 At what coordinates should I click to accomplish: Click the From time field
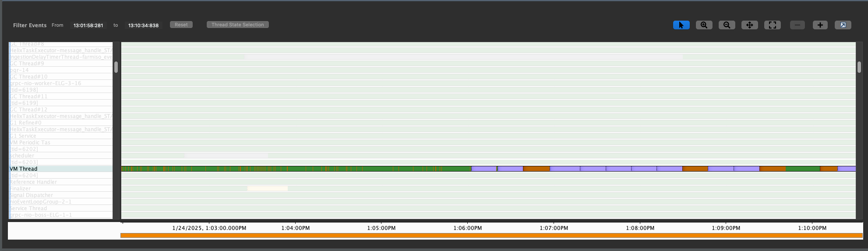88,25
